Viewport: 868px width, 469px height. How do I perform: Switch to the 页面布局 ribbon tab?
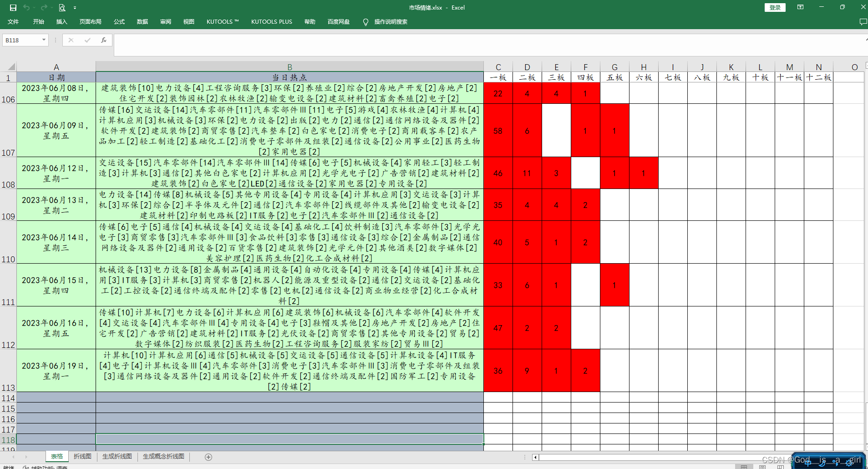[x=90, y=22]
